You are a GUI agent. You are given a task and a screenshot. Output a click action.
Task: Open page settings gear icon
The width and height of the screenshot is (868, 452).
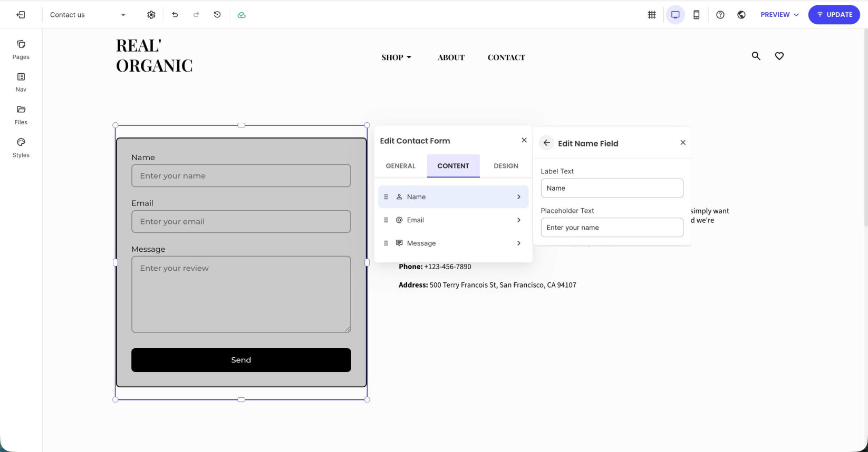tap(151, 15)
